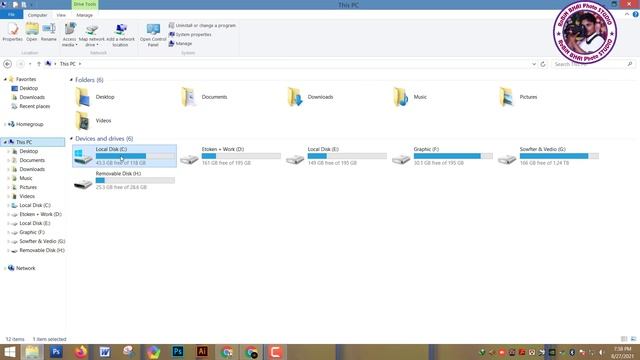
Task: Select the Music folder icon
Action: (400, 97)
